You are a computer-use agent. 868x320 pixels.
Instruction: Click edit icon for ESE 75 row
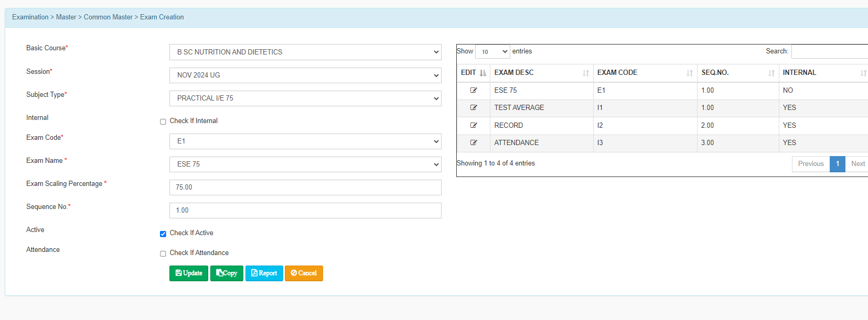pyautogui.click(x=474, y=90)
